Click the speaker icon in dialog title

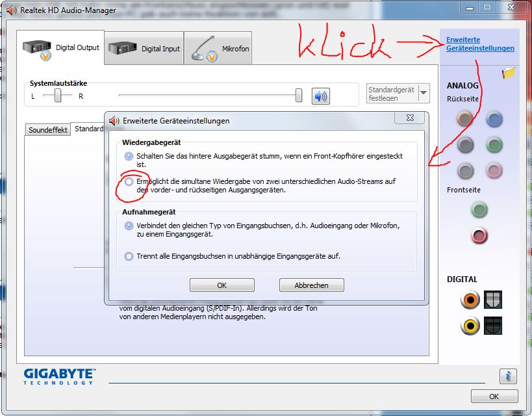point(114,121)
